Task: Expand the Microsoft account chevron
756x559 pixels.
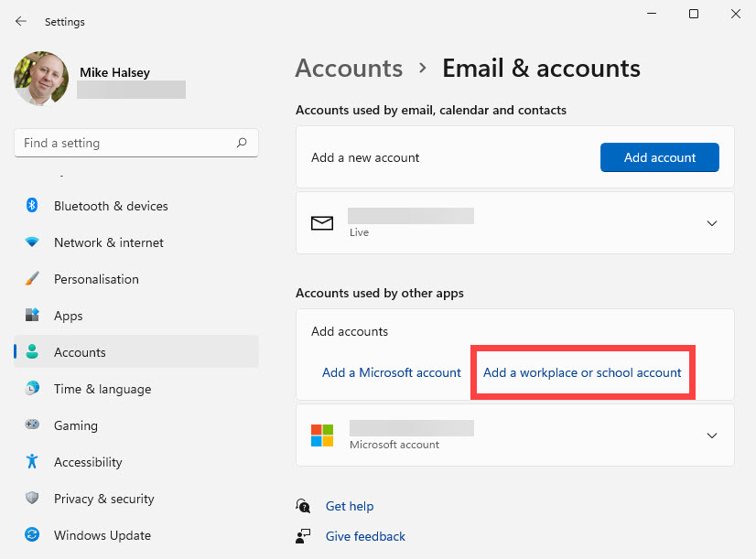Action: (712, 435)
